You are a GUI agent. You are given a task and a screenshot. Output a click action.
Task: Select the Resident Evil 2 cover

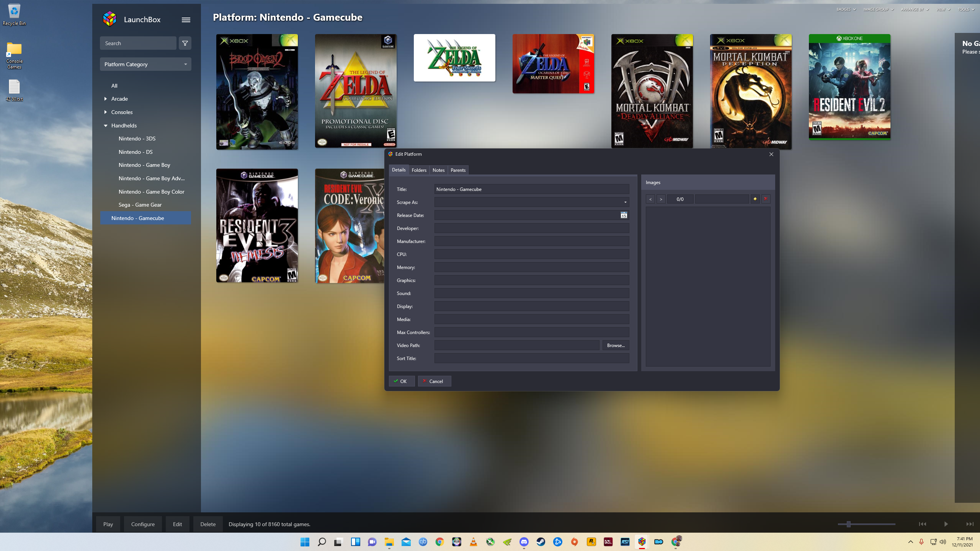pos(849,87)
